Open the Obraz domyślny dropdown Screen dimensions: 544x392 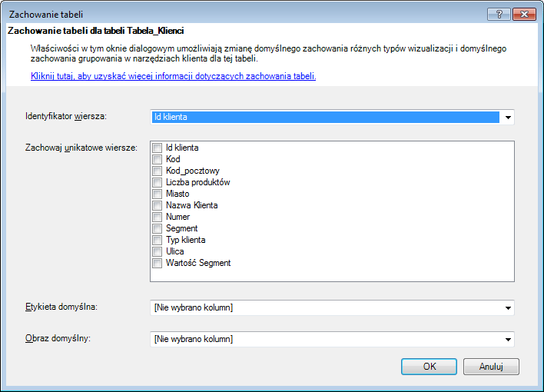507,339
